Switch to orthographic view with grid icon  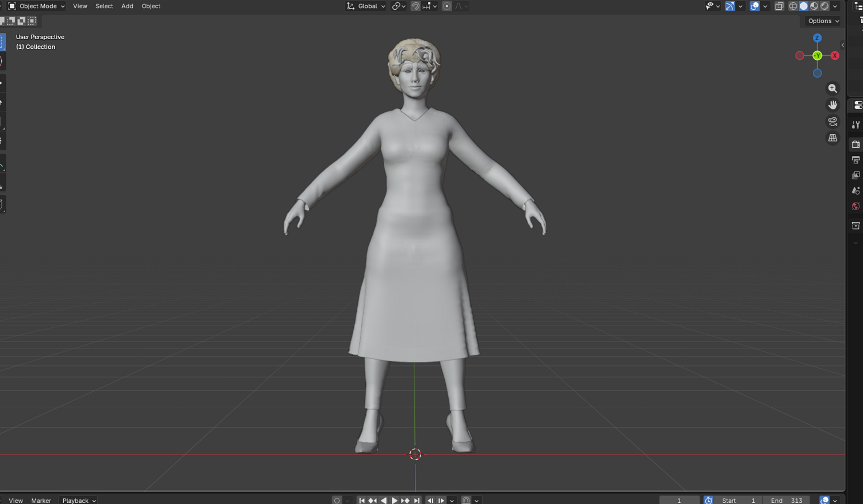[x=833, y=138]
